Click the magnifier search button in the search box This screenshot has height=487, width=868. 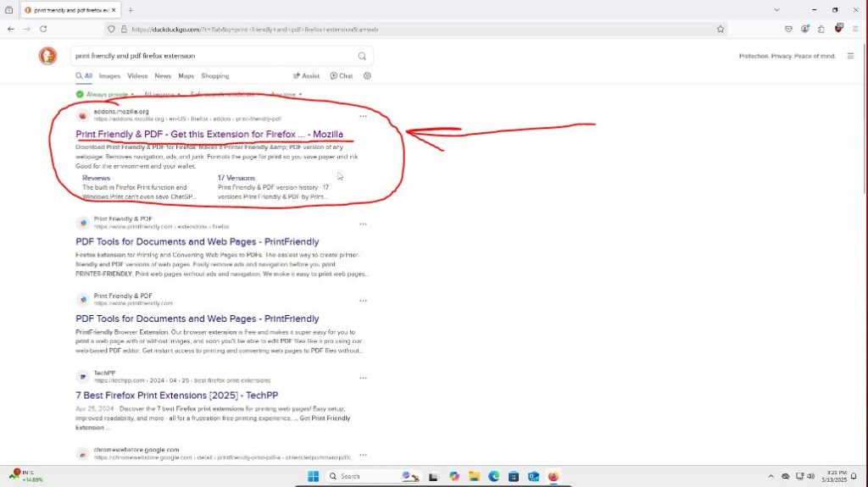362,56
